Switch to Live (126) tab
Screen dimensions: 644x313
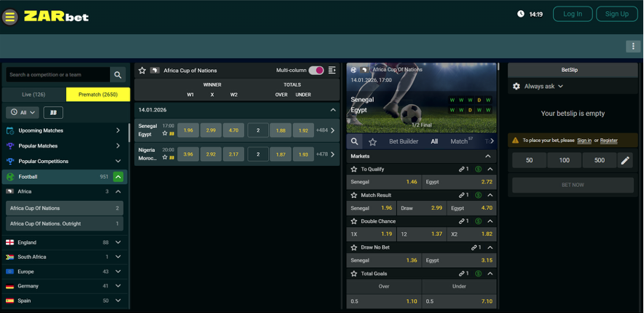[34, 95]
